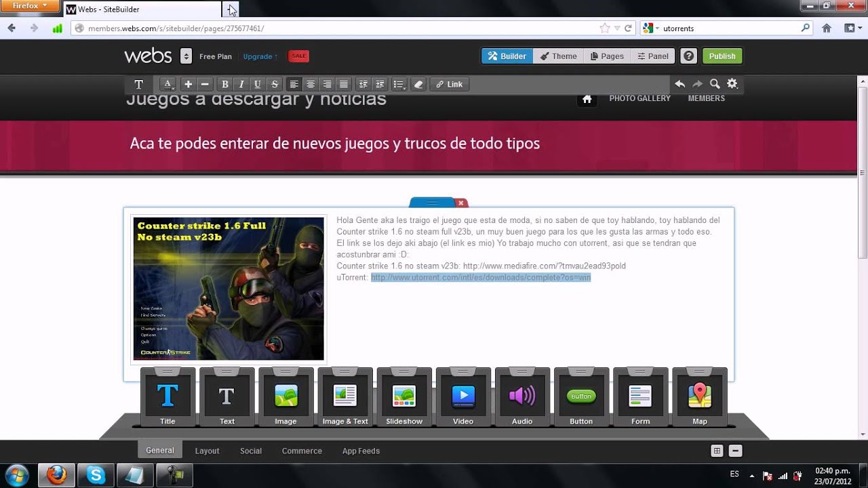The height and width of the screenshot is (488, 868).
Task: Select the Layout modules category
Action: tap(207, 451)
